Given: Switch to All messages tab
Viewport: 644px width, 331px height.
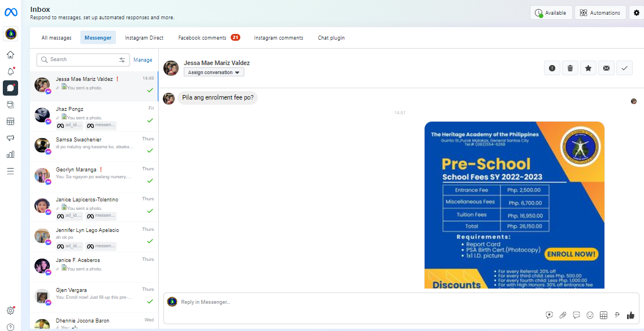Looking at the screenshot, I should (x=57, y=37).
